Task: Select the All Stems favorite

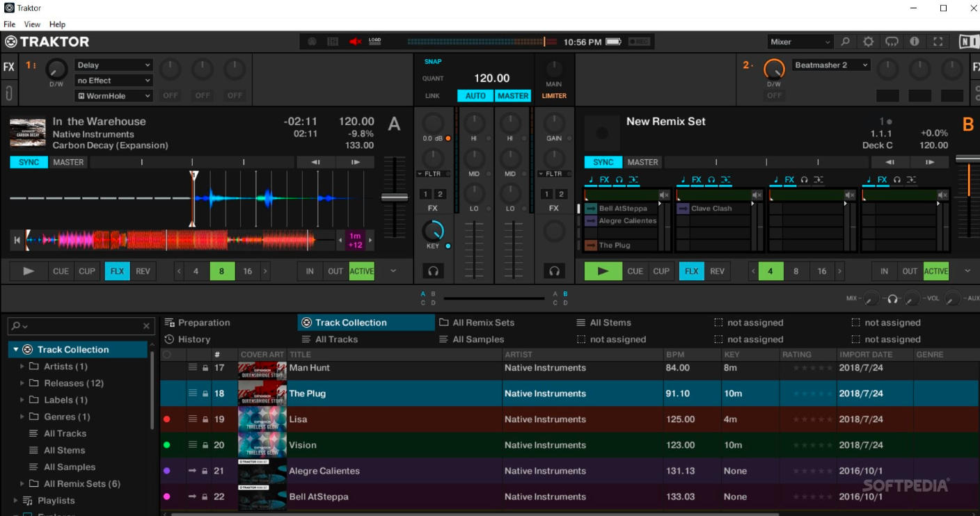Action: 603,323
